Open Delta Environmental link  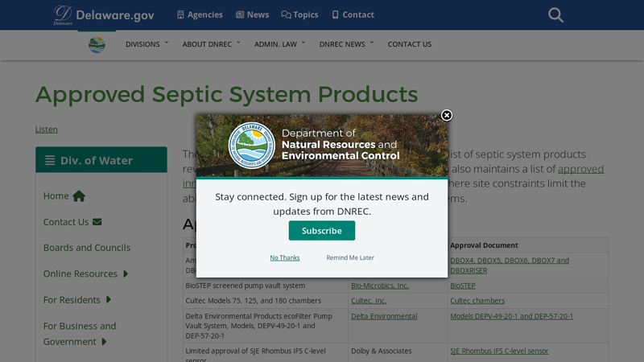tap(384, 316)
